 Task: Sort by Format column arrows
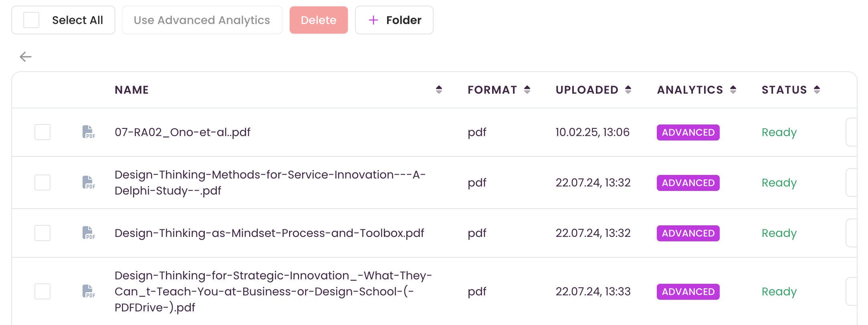[527, 90]
